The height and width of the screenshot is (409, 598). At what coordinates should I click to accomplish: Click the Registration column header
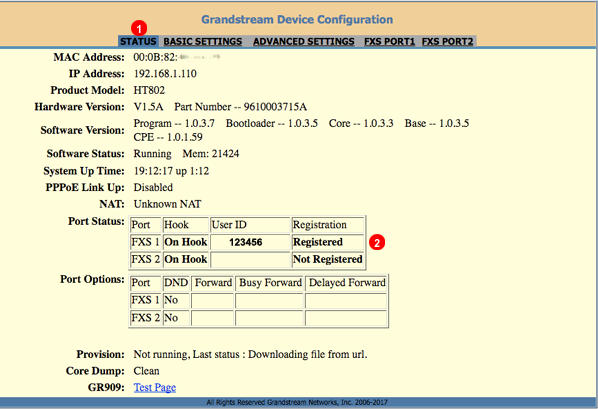[328, 225]
